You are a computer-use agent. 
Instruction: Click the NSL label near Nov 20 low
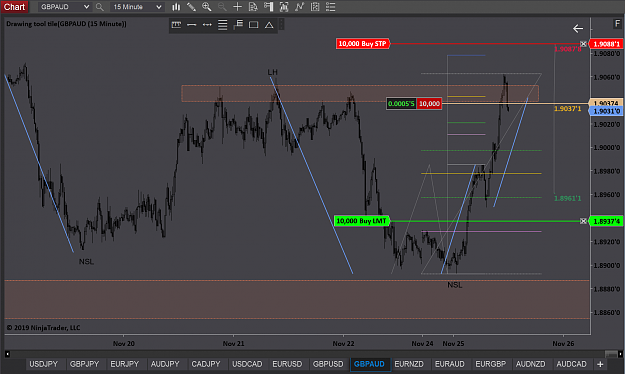pos(86,262)
